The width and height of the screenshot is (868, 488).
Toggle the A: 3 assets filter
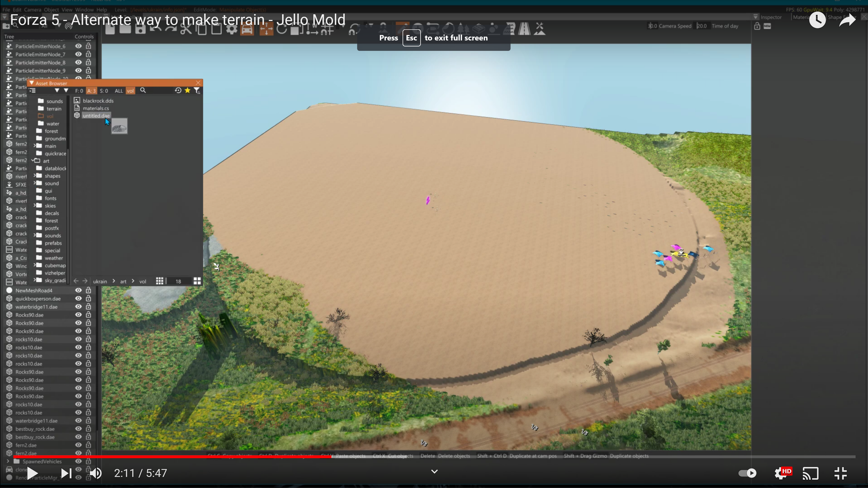coord(91,91)
